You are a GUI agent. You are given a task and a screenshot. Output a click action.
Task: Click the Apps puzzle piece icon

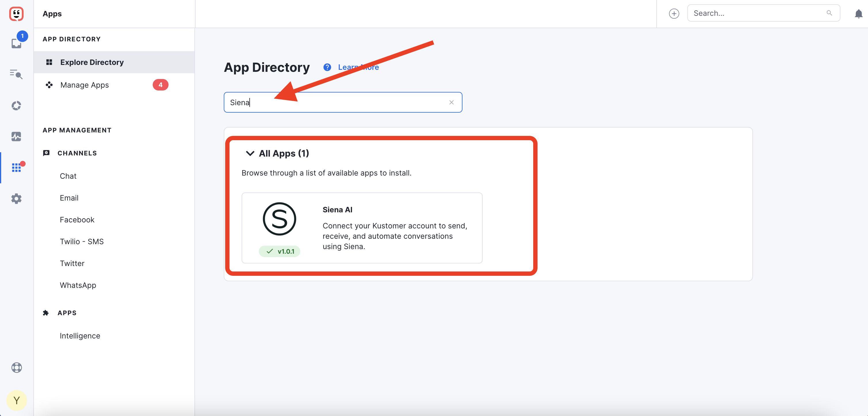46,313
